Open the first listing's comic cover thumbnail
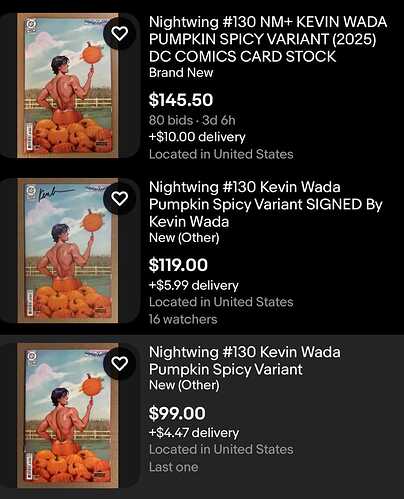 click(x=68, y=85)
